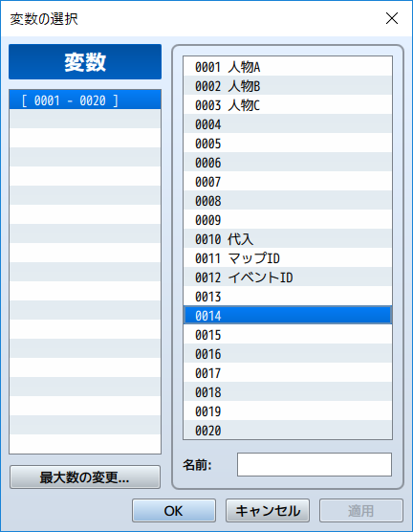Select variable row 0017

288,373
